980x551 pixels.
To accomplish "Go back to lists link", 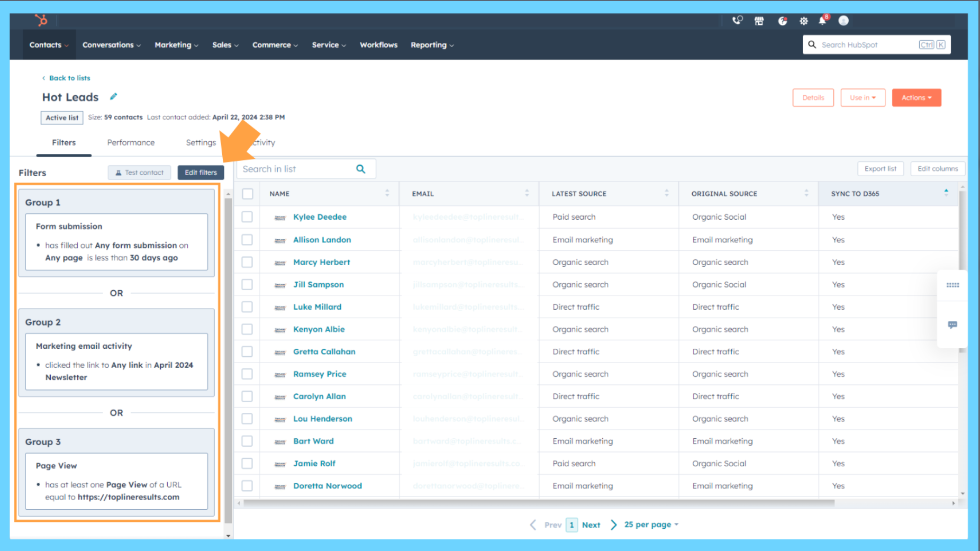I will pyautogui.click(x=69, y=78).
